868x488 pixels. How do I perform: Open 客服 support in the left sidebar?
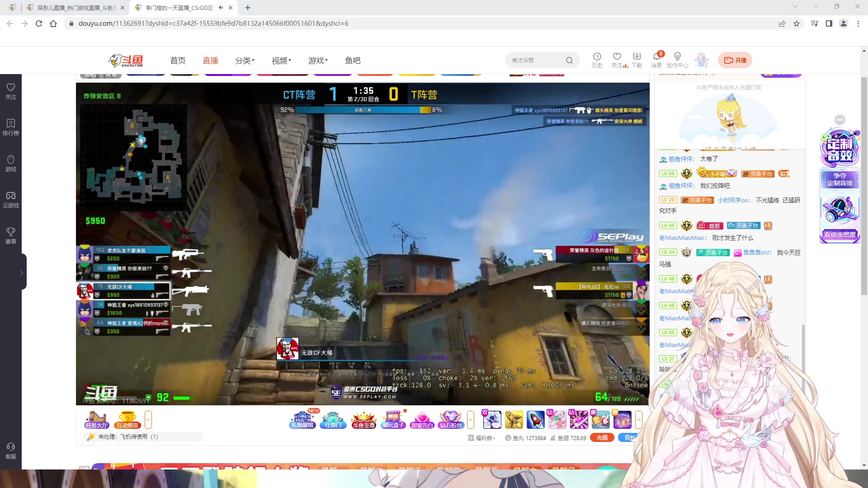pyautogui.click(x=11, y=450)
